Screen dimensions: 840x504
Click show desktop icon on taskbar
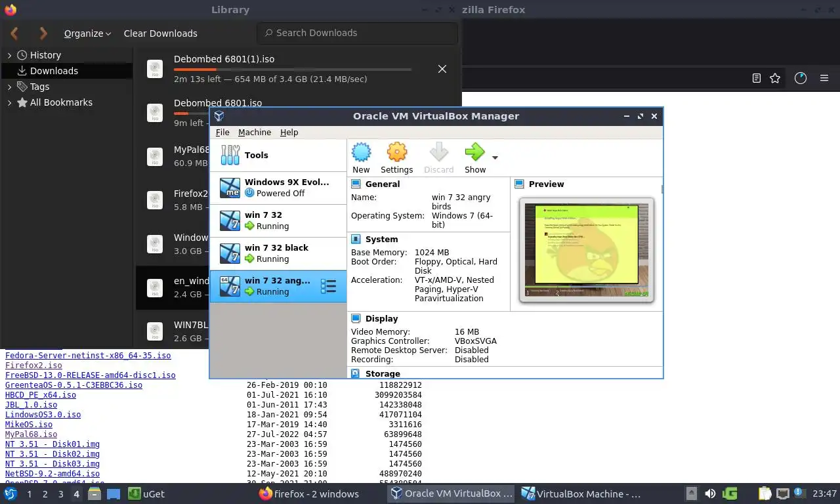tap(114, 493)
